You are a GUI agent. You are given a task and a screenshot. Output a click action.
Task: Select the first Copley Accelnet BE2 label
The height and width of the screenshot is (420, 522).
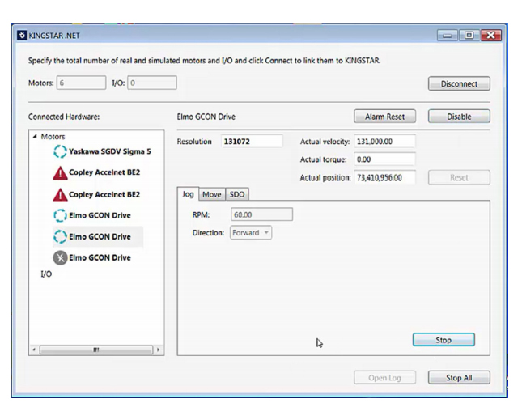pyautogui.click(x=104, y=172)
